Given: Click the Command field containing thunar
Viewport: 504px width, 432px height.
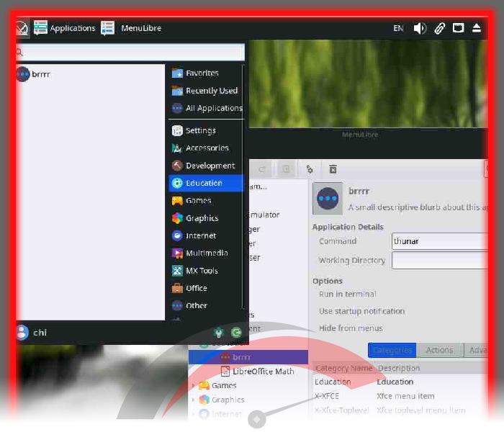Looking at the screenshot, I should click(x=440, y=241).
